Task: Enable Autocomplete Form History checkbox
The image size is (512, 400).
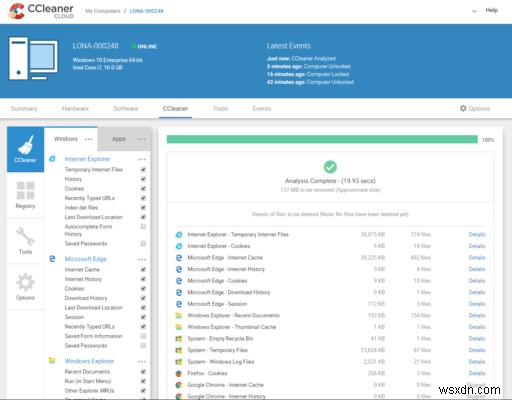Action: click(143, 227)
